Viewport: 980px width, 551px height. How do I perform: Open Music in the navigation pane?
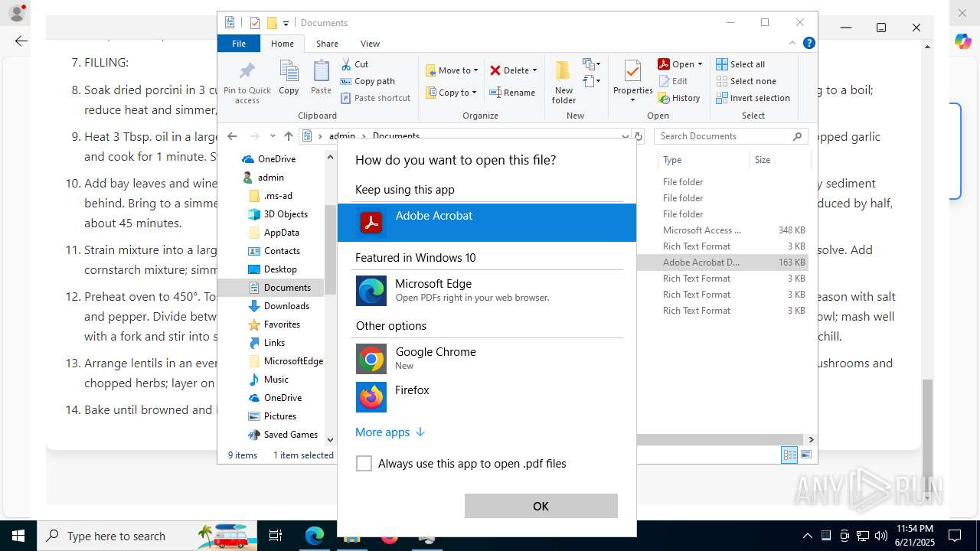tap(276, 380)
